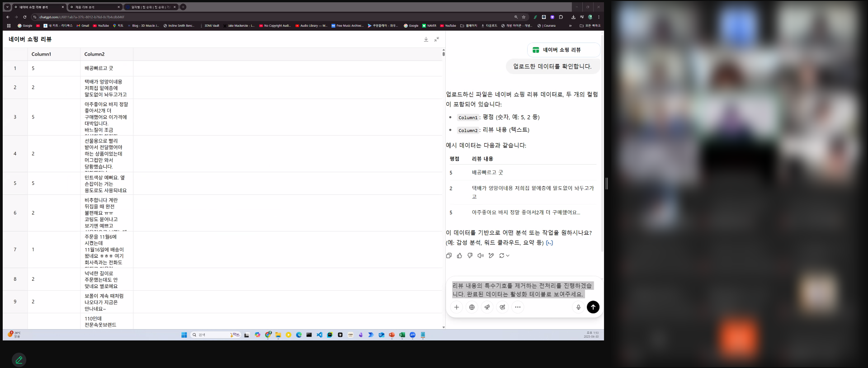Copy the ChatGPT response
Screen dimensions: 868x368
(x=449, y=255)
